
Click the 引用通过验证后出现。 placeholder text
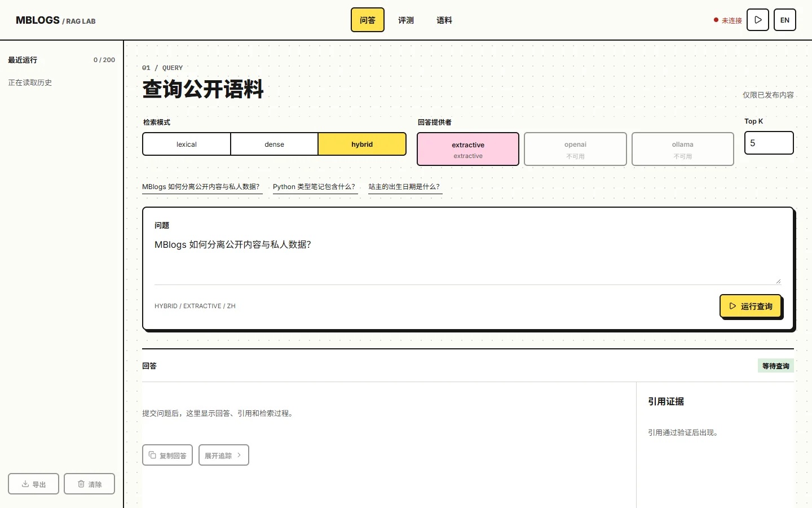[685, 432]
